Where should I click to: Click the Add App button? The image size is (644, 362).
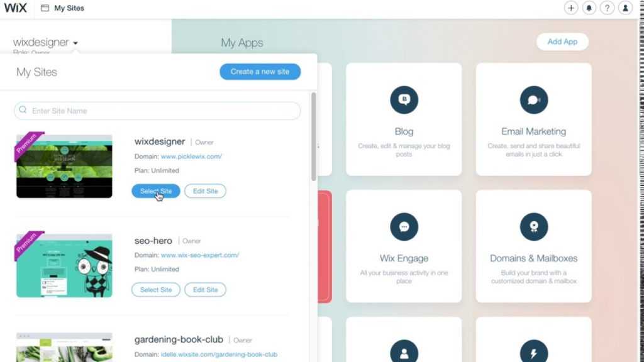(562, 41)
